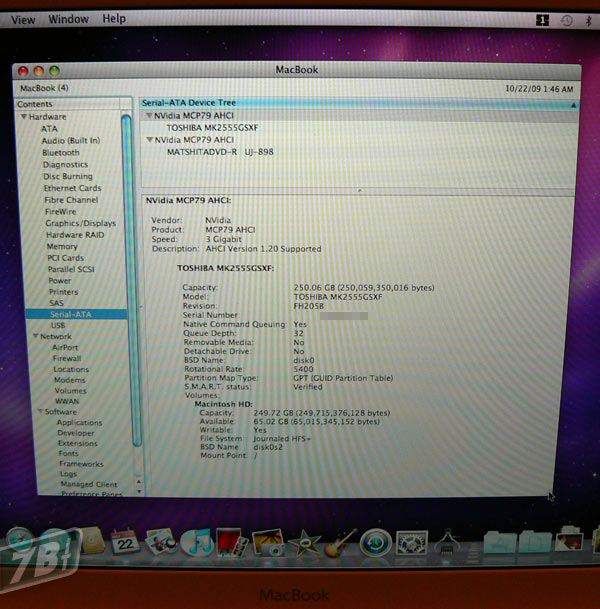Image resolution: width=600 pixels, height=609 pixels.
Task: Collapse the Hardware section triangle
Action: tap(24, 116)
